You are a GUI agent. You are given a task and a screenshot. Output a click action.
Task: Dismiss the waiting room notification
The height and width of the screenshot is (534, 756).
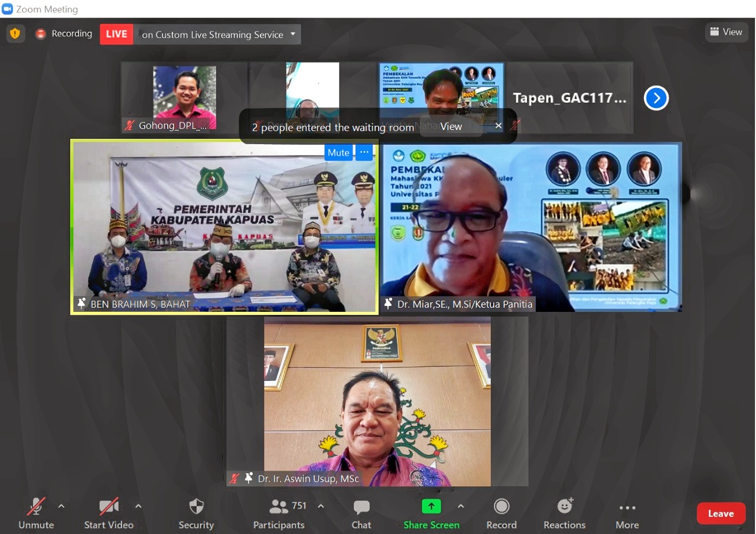pyautogui.click(x=498, y=126)
